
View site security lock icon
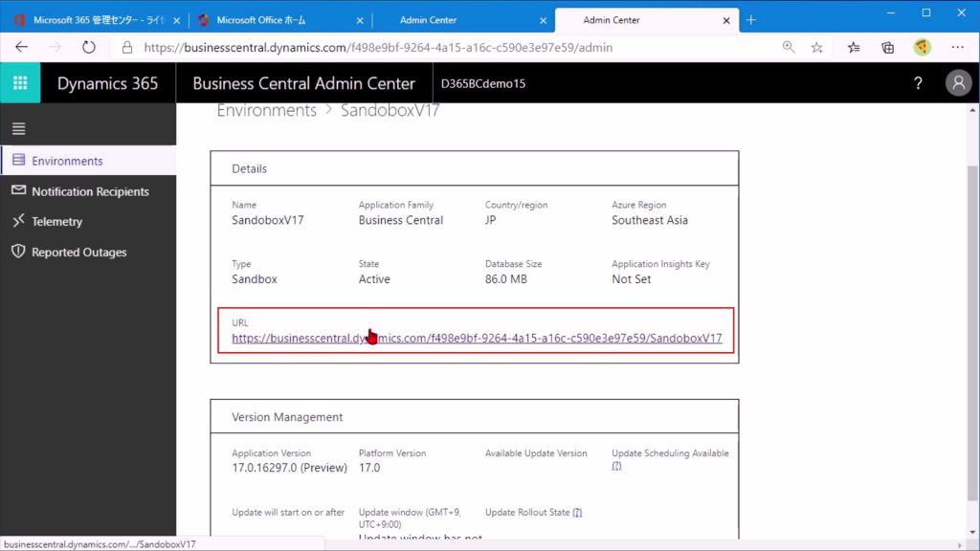127,48
